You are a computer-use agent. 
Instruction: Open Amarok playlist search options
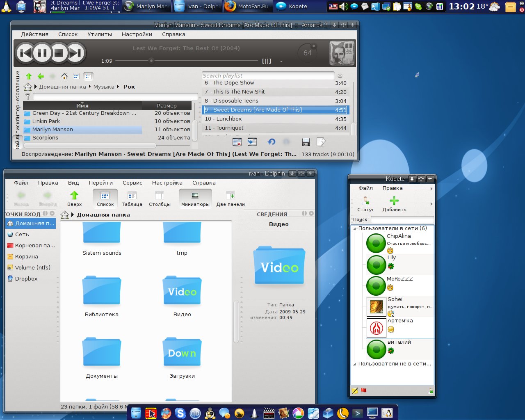[340, 76]
